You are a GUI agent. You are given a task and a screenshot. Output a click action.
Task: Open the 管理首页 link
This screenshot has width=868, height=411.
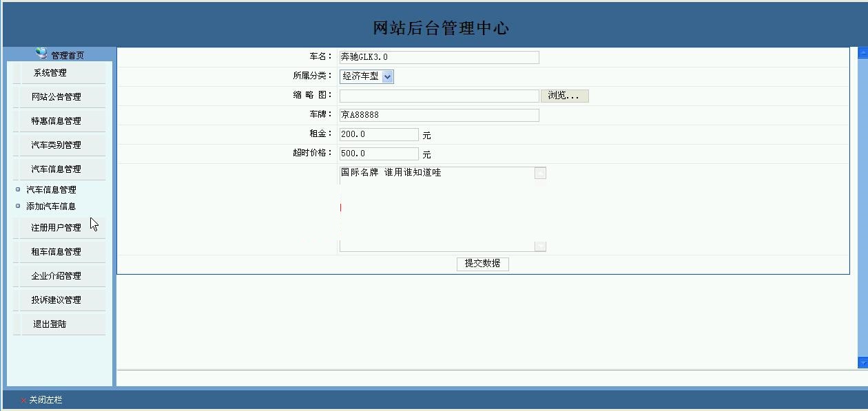[68, 56]
